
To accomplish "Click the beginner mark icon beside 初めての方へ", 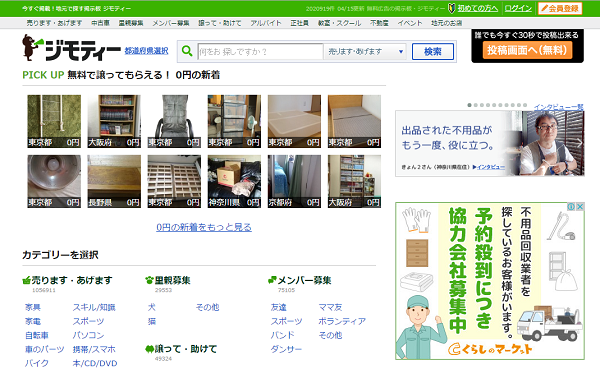I will tap(452, 8).
